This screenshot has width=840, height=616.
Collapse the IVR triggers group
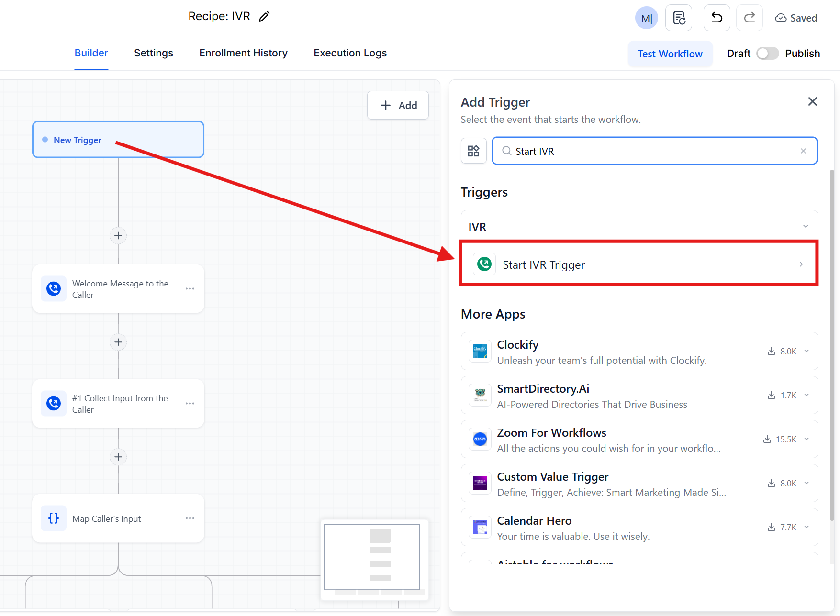tap(806, 227)
